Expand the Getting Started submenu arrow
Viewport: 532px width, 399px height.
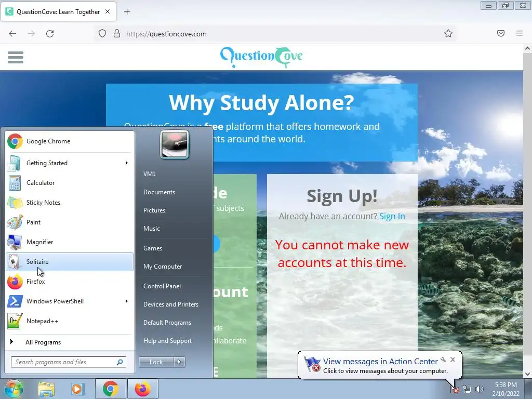click(127, 163)
